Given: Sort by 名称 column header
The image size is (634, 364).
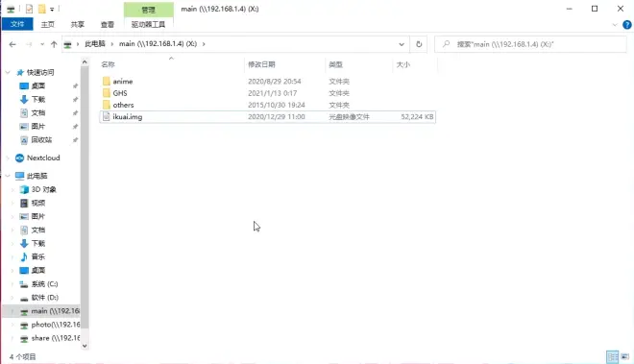Looking at the screenshot, I should [108, 64].
